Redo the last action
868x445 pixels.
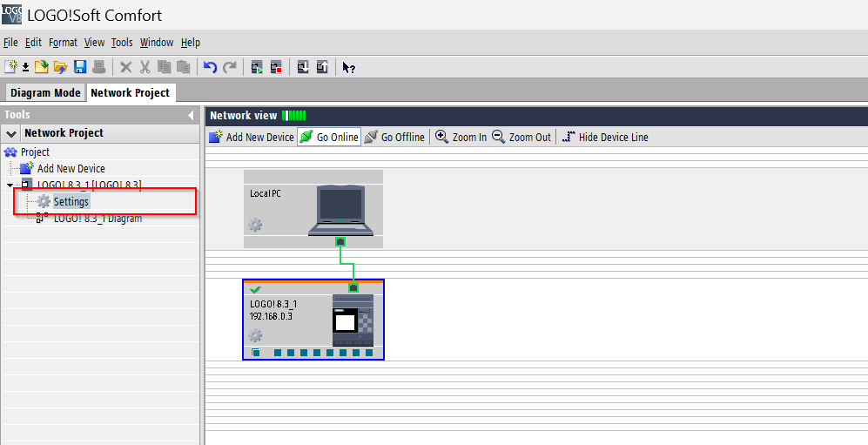click(230, 68)
